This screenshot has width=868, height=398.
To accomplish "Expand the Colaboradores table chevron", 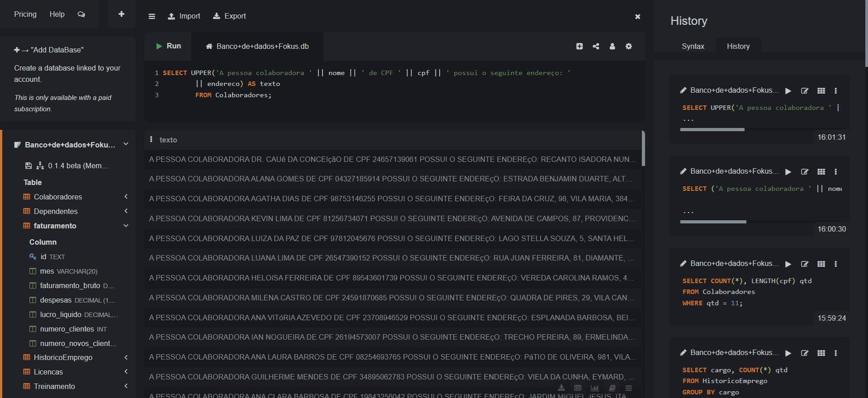I will coord(126,197).
